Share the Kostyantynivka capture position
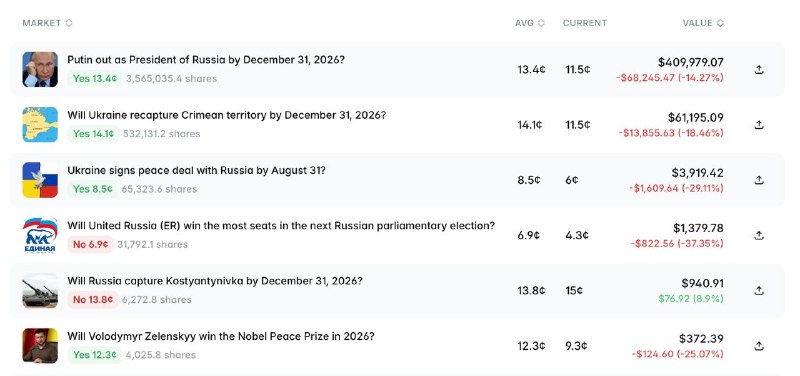The image size is (800, 376). pyautogui.click(x=759, y=290)
